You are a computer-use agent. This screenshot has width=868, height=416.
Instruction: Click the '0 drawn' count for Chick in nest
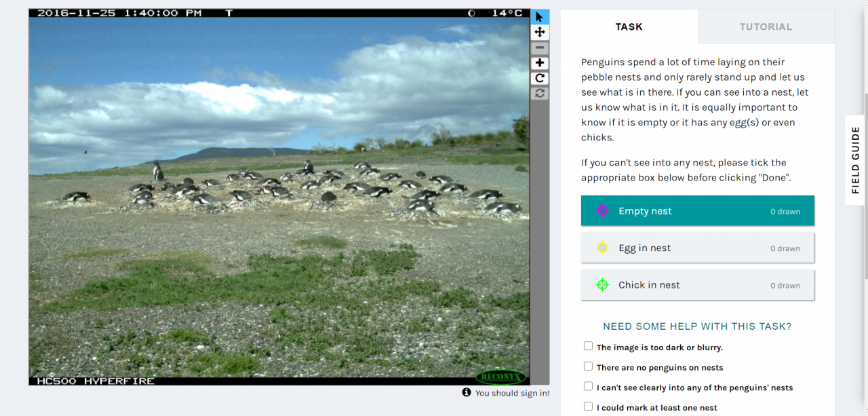tap(785, 286)
